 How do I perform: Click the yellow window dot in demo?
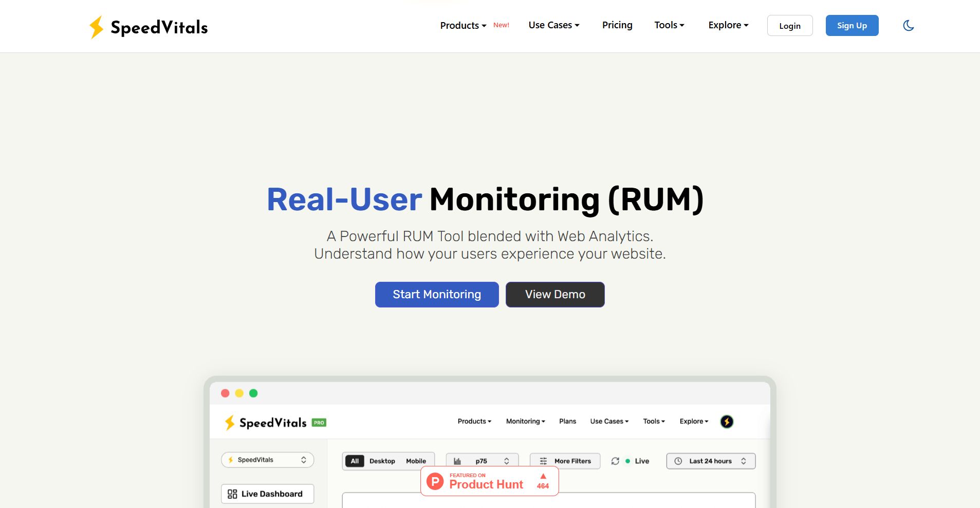(x=239, y=393)
